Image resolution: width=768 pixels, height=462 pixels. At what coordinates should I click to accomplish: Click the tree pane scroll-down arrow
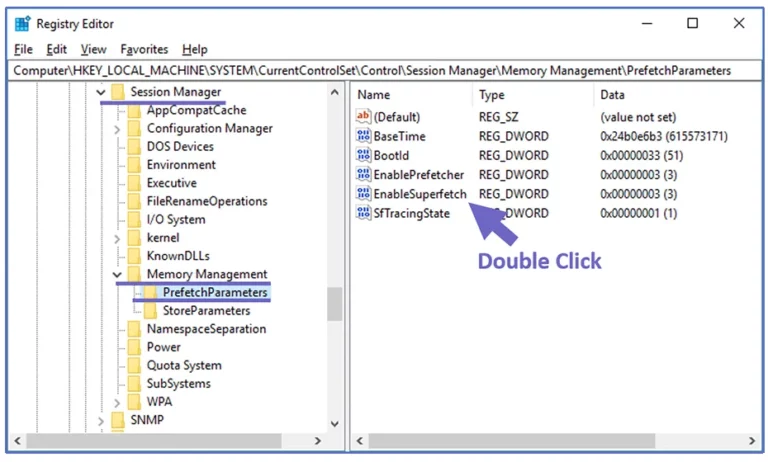click(x=335, y=424)
